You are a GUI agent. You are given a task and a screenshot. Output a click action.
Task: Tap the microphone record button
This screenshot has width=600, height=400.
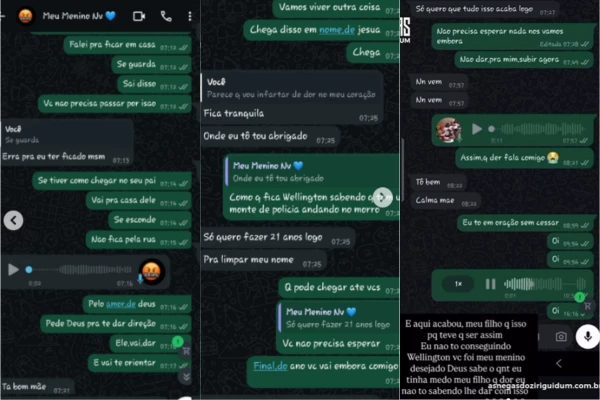tap(588, 336)
